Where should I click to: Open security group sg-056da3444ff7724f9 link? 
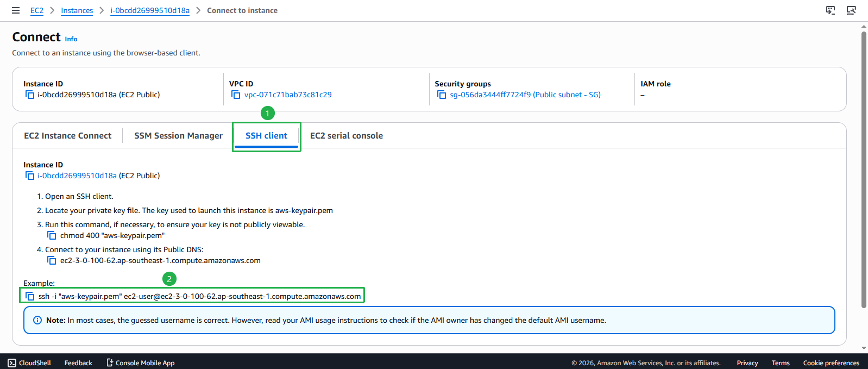pyautogui.click(x=525, y=95)
